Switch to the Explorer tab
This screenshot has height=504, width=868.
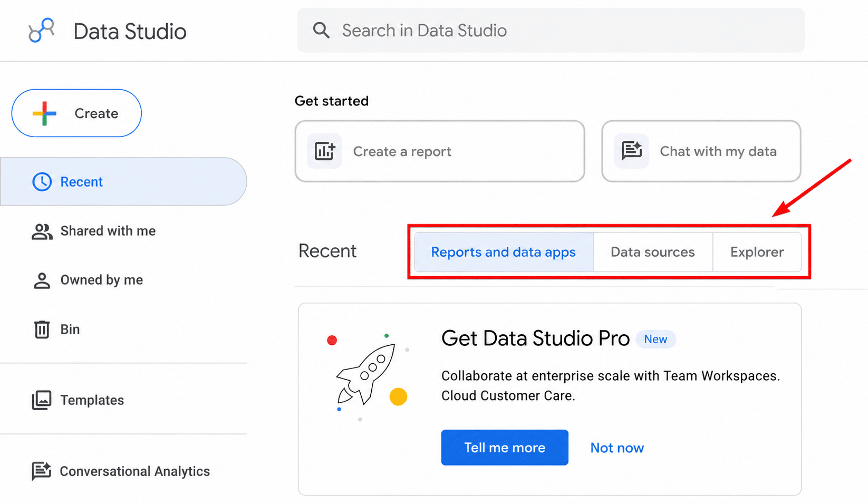(757, 253)
